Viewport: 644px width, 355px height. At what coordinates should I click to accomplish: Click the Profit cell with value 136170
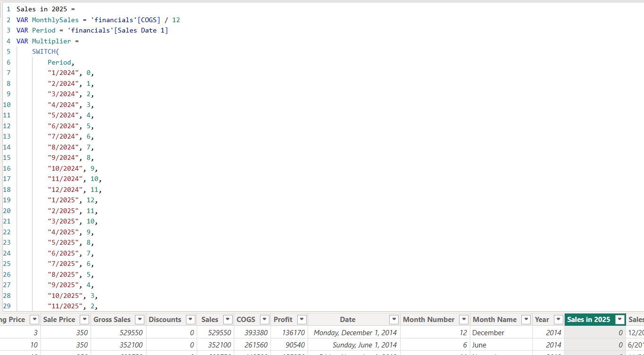pyautogui.click(x=290, y=333)
